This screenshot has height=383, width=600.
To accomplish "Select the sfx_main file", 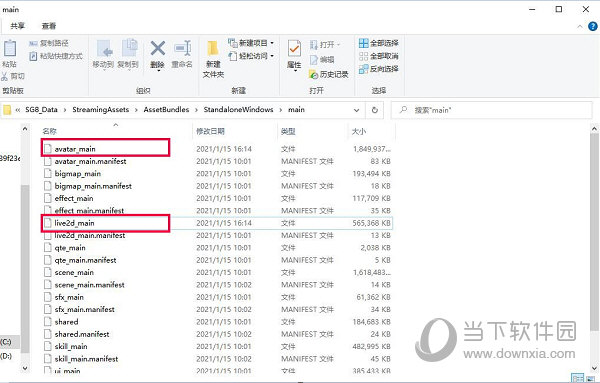I will click(x=69, y=297).
